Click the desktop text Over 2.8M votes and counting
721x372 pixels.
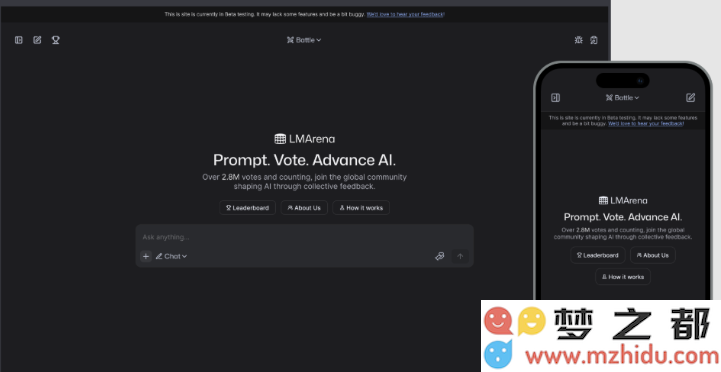pyautogui.click(x=257, y=177)
